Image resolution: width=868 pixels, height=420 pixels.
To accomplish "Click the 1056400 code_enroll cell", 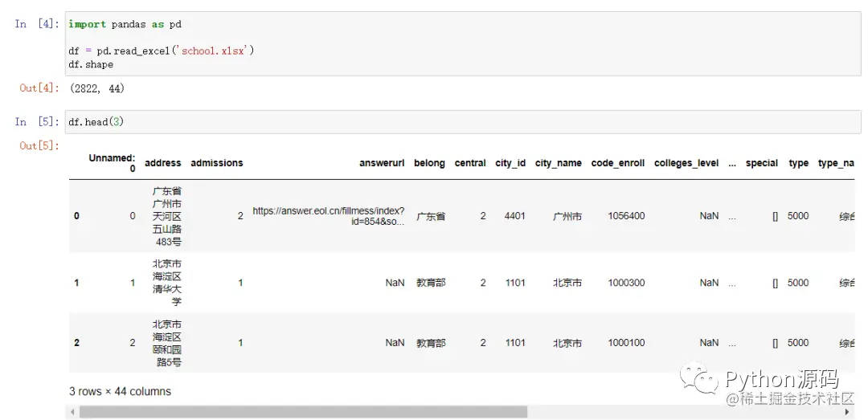I will click(626, 216).
